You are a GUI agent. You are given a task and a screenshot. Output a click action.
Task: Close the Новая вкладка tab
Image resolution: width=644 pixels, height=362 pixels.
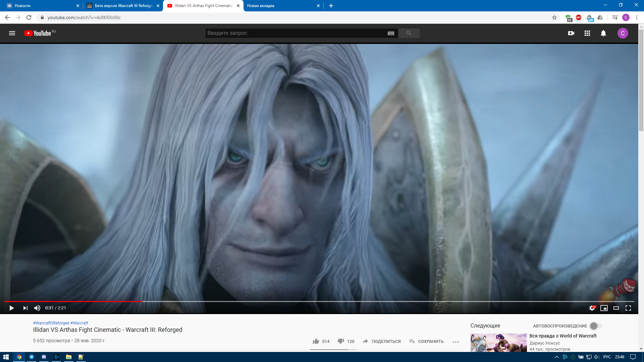pos(318,6)
